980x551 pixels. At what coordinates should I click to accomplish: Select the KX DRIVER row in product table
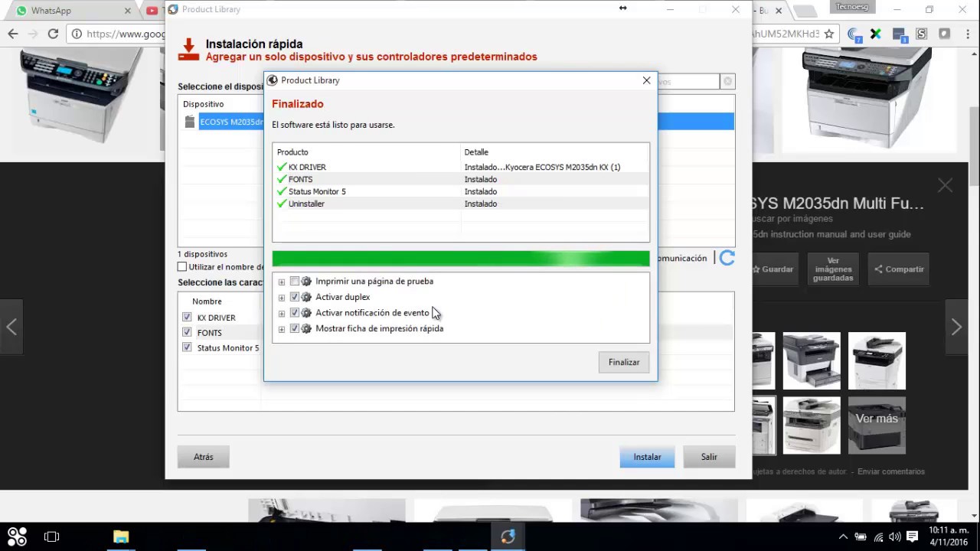(x=461, y=167)
